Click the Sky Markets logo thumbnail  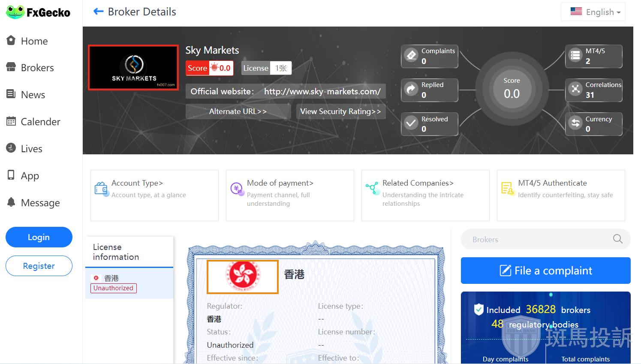133,68
